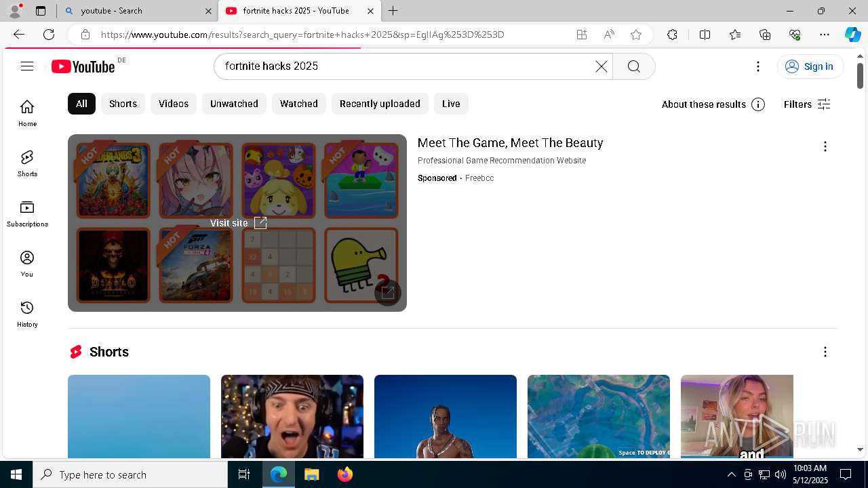Image resolution: width=868 pixels, height=488 pixels.
Task: Open the Filters options panel
Action: coord(807,104)
